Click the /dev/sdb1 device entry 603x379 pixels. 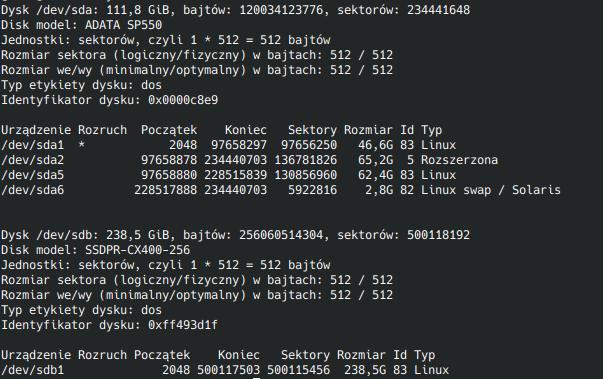[33, 370]
